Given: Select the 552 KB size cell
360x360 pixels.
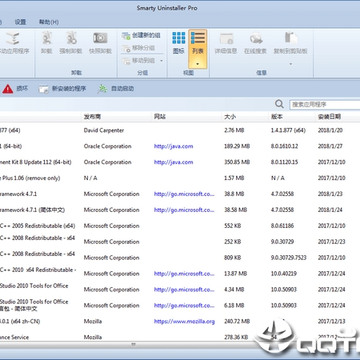Looking at the screenshot, I should point(233,226).
